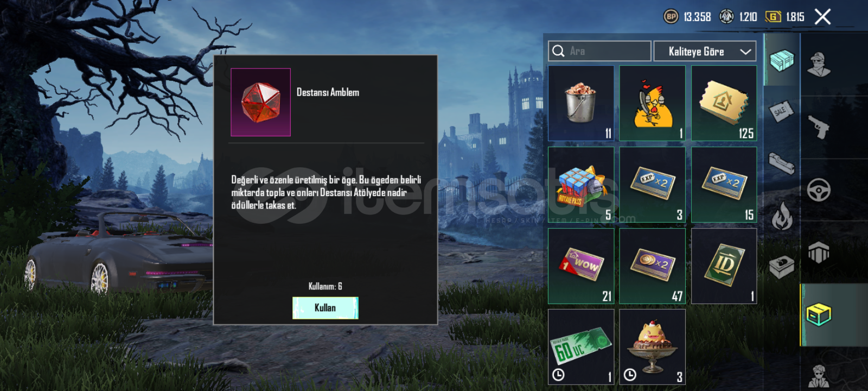The height and width of the screenshot is (391, 868).
Task: Close the inventory with the X
Action: click(x=822, y=17)
